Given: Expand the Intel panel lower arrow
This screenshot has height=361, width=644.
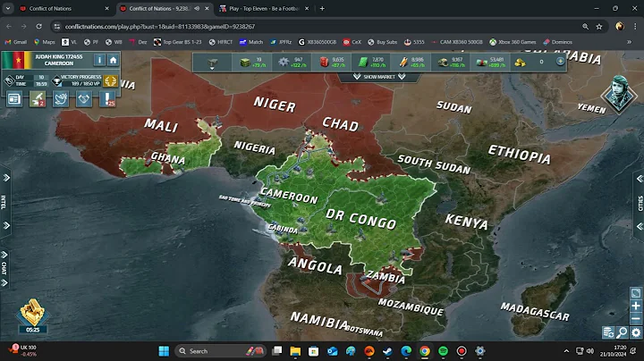Looking at the screenshot, I should coord(6,225).
